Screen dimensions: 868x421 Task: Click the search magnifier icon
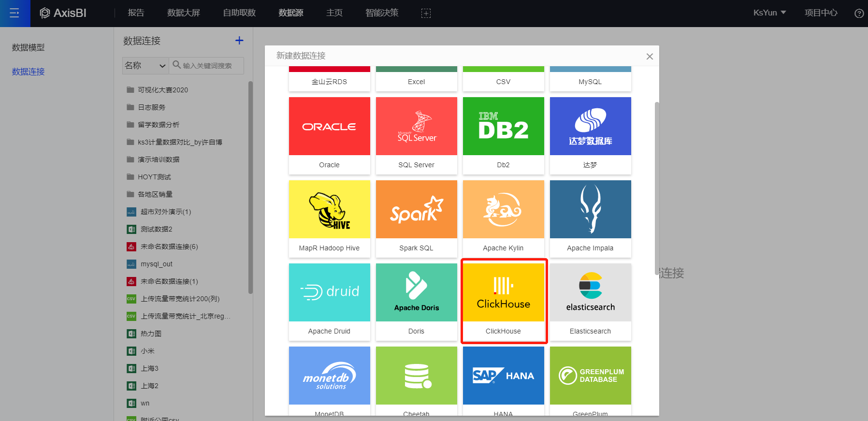point(177,65)
